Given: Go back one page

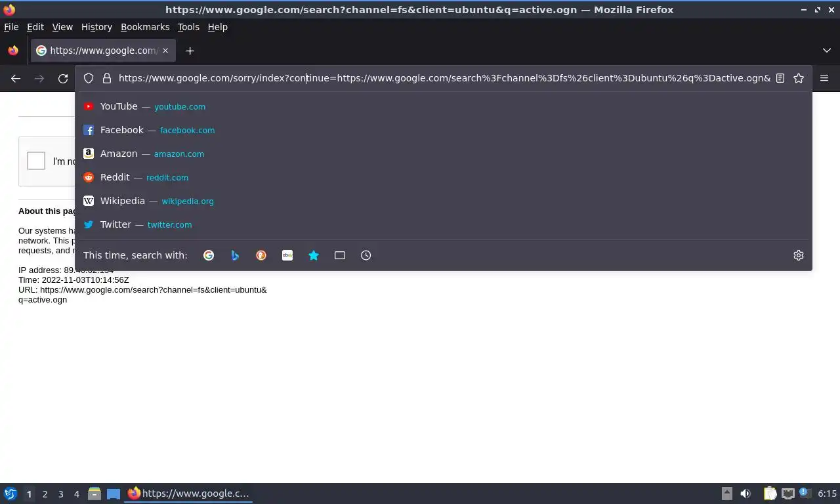Looking at the screenshot, I should (16, 78).
